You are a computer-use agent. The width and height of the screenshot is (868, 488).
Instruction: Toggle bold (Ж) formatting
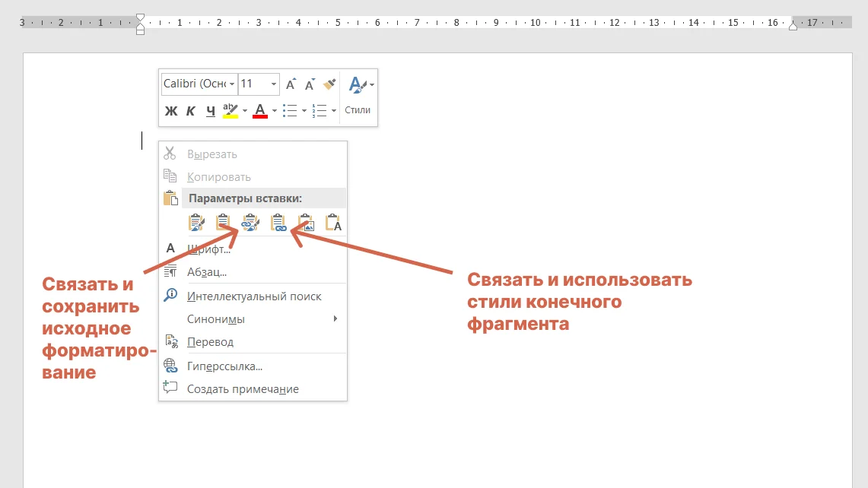(x=171, y=111)
